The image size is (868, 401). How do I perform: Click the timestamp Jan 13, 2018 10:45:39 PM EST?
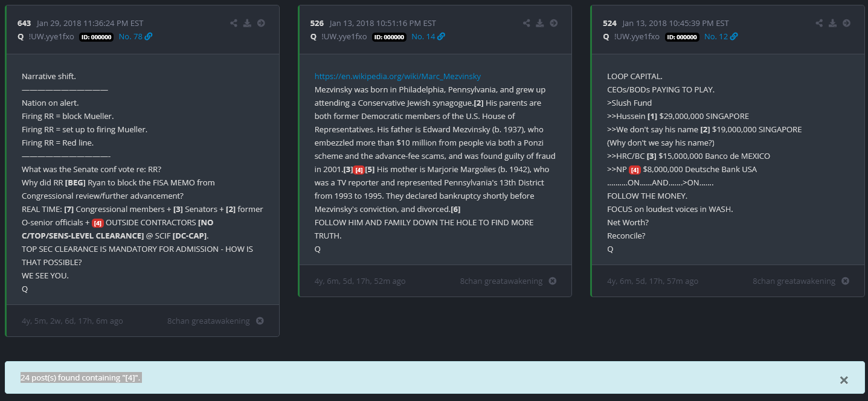(x=675, y=24)
